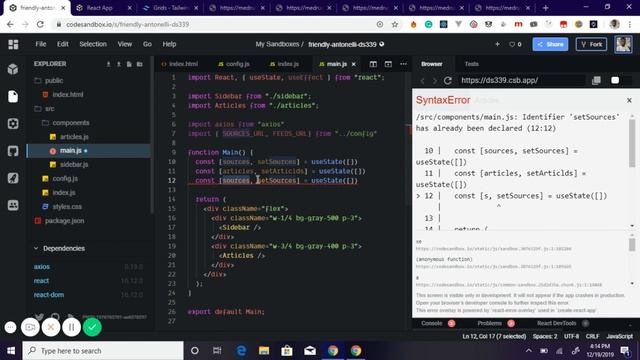Show the file explorer sidebar icon
Image resolution: width=640 pixels, height=360 pixels.
tap(13, 96)
